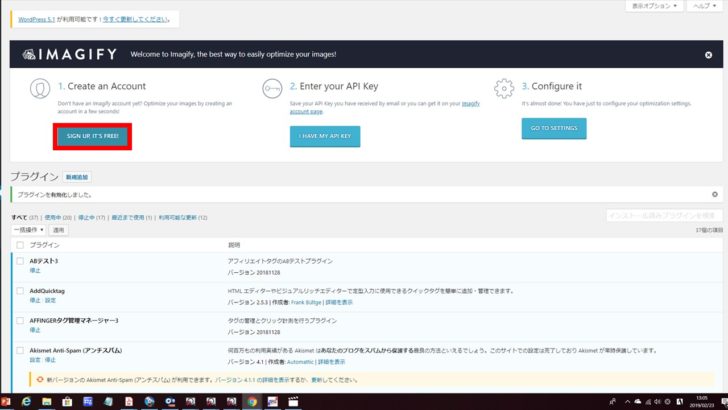Filter plugins by 停止中
Screen dimensions: 728x410
click(x=86, y=217)
